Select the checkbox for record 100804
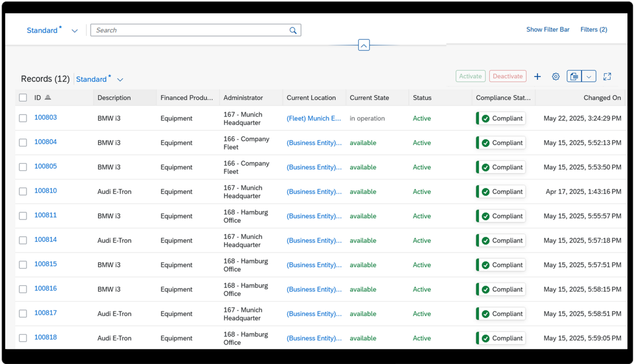This screenshot has width=637, height=364. click(23, 143)
